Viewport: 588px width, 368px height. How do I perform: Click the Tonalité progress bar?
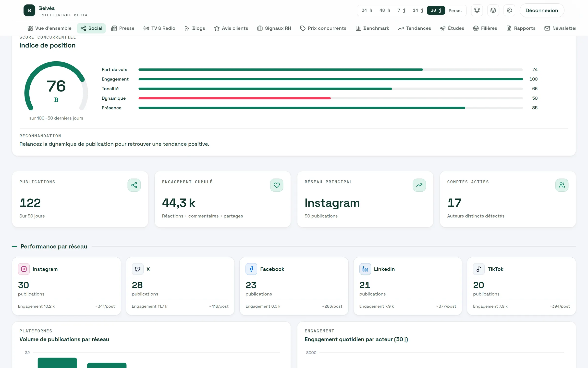(x=331, y=89)
